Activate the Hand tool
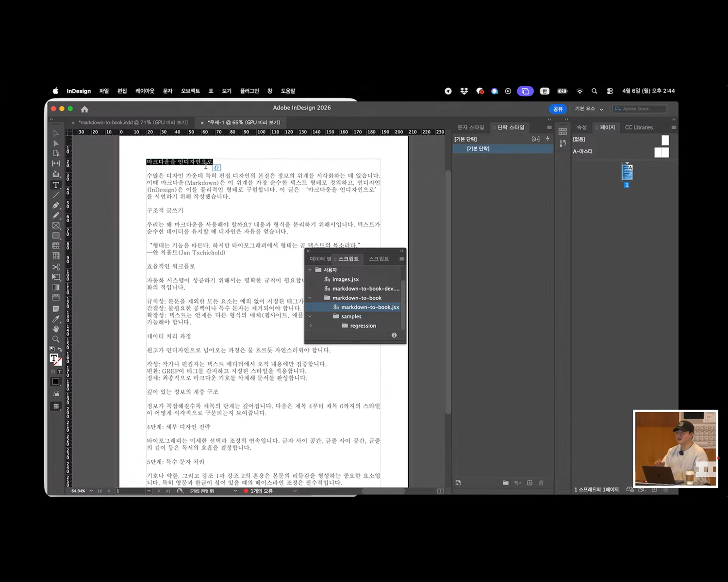Image resolution: width=728 pixels, height=582 pixels. pyautogui.click(x=56, y=329)
